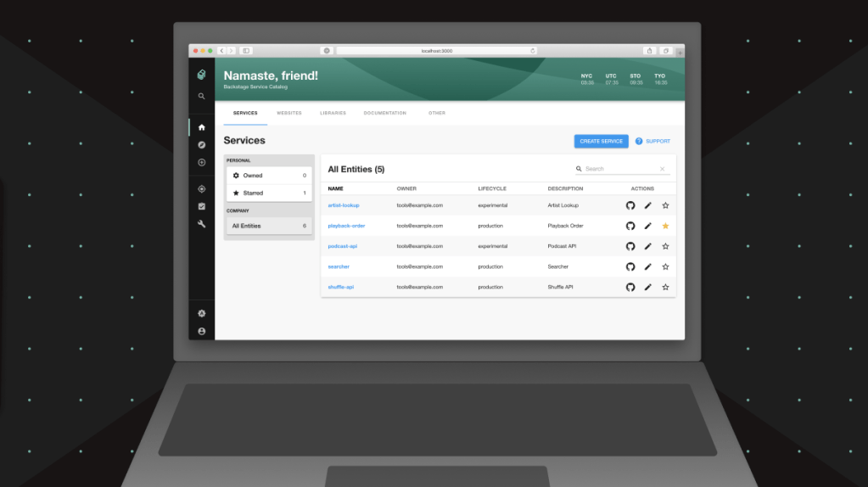Switch to the Services tab
This screenshot has height=487, width=868.
[x=245, y=113]
